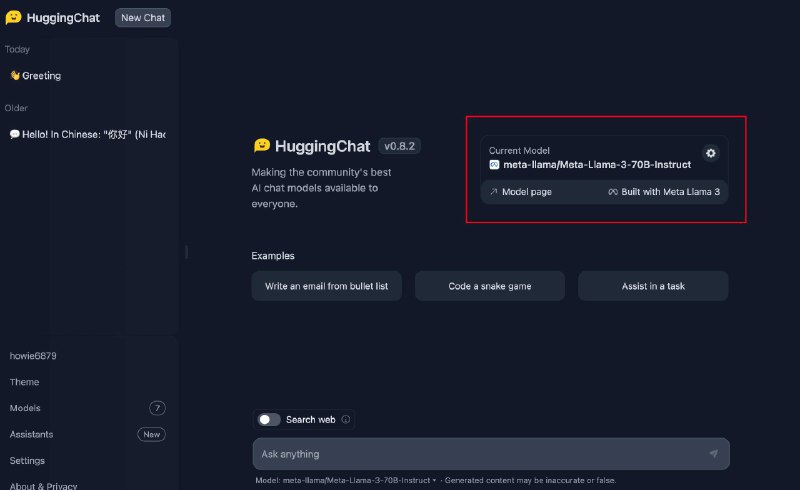Choose the "Code a snake game" example
This screenshot has width=800, height=490.
coord(489,286)
